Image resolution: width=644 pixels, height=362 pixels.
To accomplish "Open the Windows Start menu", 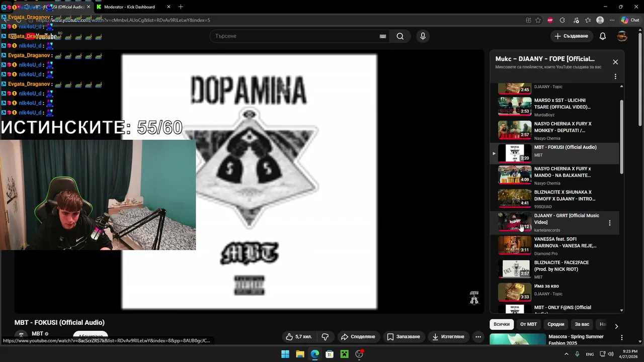I will point(285,354).
